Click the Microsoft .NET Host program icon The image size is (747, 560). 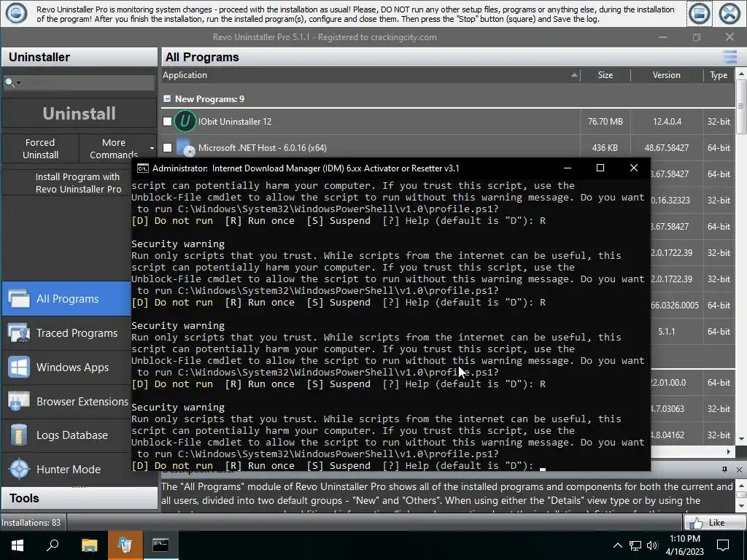(x=185, y=147)
